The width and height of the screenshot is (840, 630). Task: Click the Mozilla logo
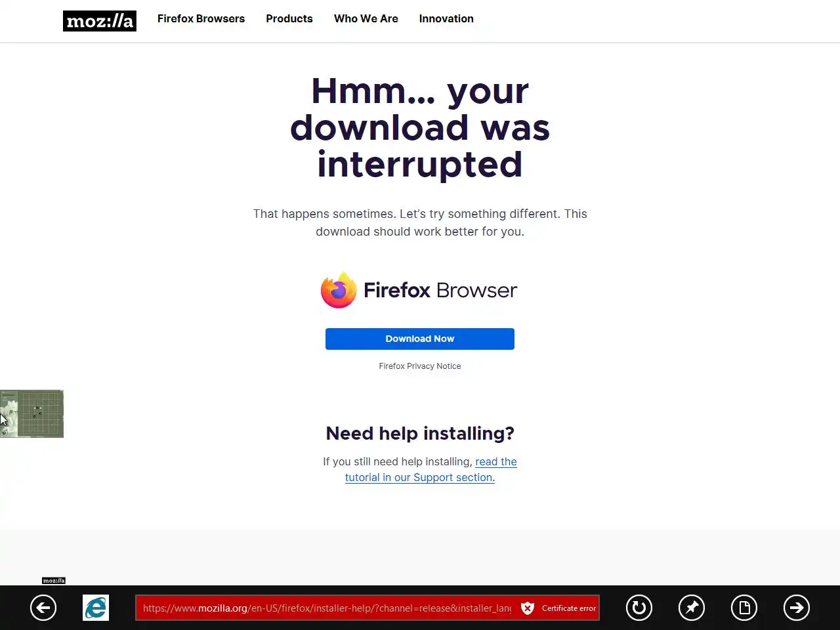[100, 21]
